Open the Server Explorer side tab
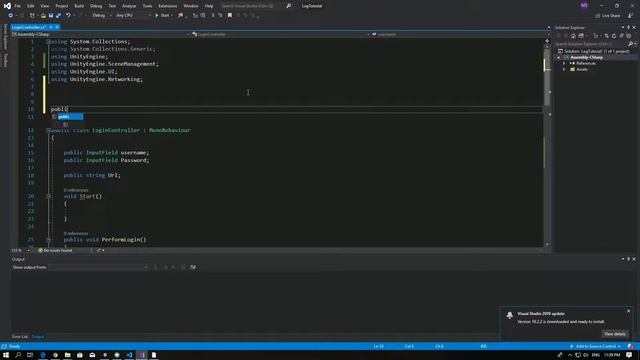640x360 pixels. click(5, 36)
